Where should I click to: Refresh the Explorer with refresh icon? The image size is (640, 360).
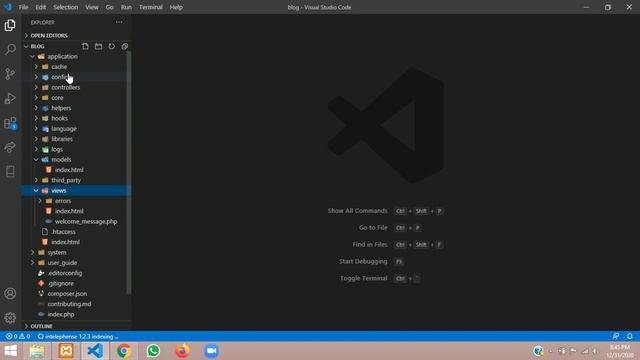[x=111, y=46]
